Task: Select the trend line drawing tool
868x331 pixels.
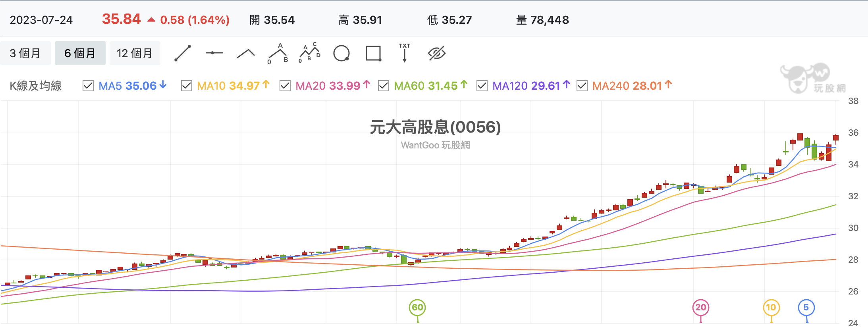Action: [183, 53]
